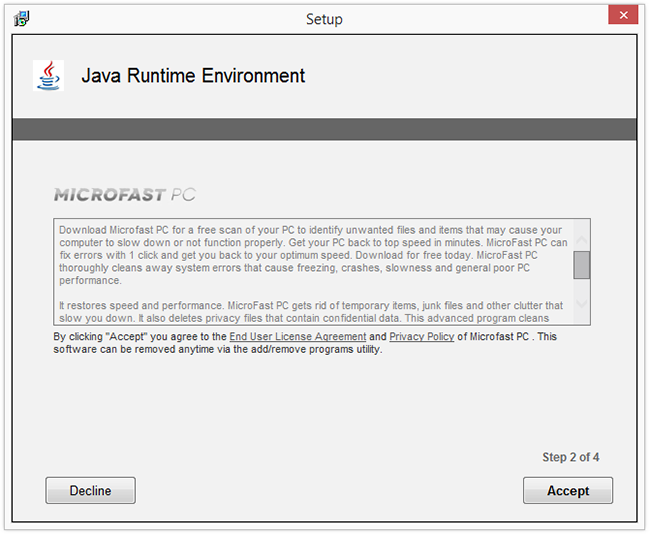Click the Microfast PC logo

(x=125, y=194)
